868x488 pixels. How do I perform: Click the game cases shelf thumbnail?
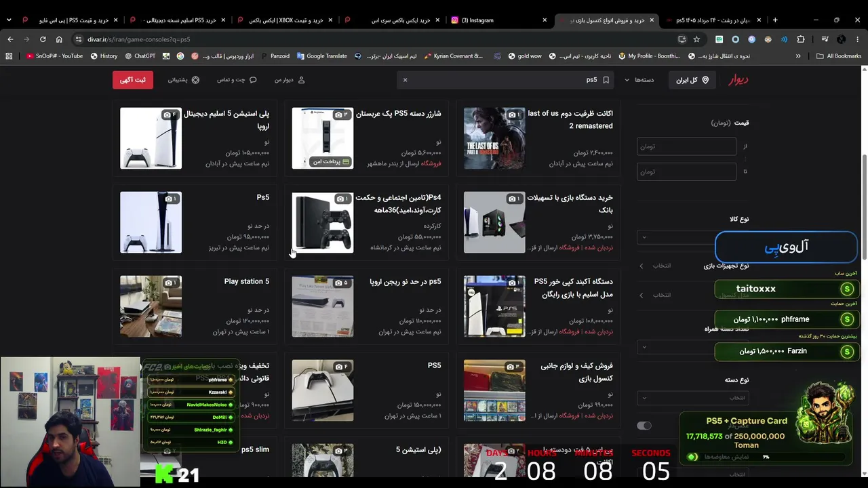494,390
